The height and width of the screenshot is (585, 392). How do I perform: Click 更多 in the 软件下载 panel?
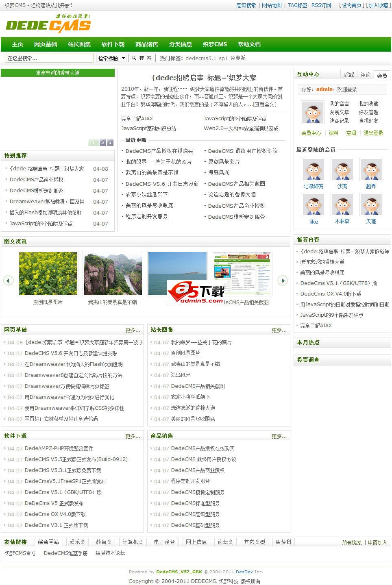[133, 436]
